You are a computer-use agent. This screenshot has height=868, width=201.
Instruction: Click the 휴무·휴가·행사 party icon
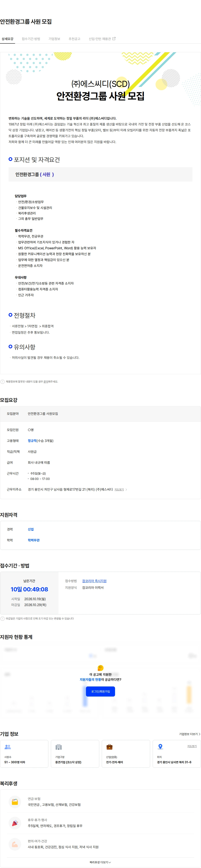point(15,823)
